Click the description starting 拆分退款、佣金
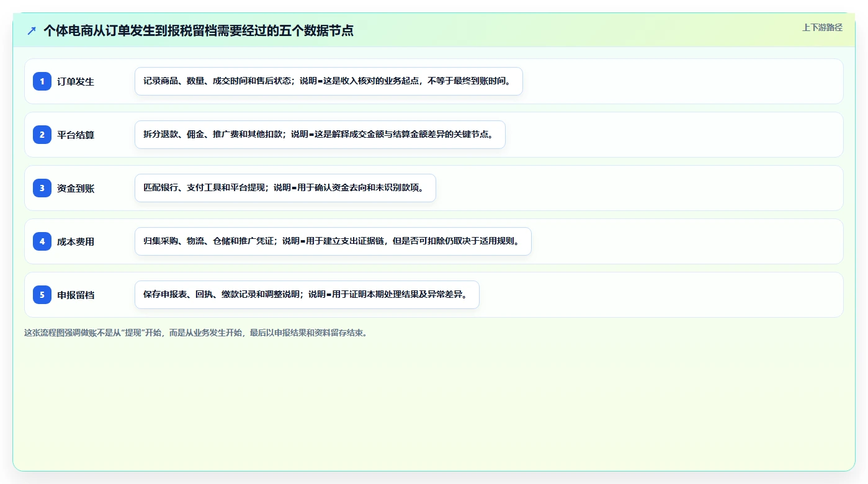The height and width of the screenshot is (484, 868). click(320, 135)
